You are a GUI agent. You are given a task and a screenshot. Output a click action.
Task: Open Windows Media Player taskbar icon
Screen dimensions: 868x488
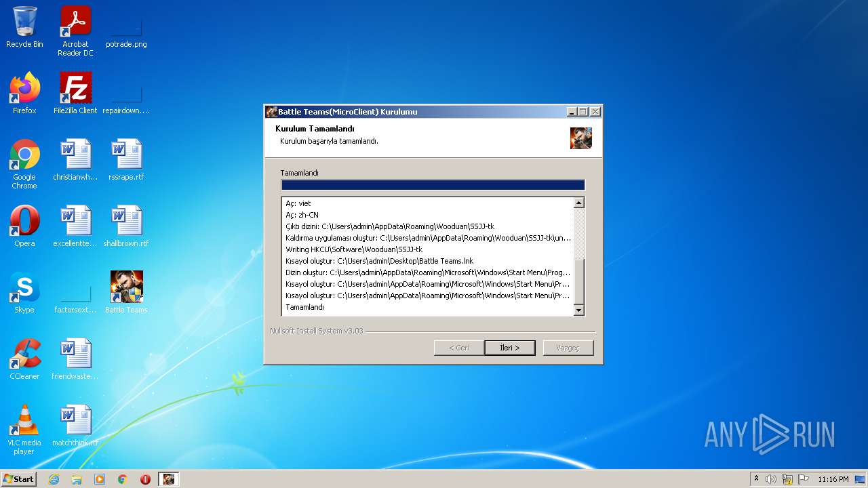100,479
